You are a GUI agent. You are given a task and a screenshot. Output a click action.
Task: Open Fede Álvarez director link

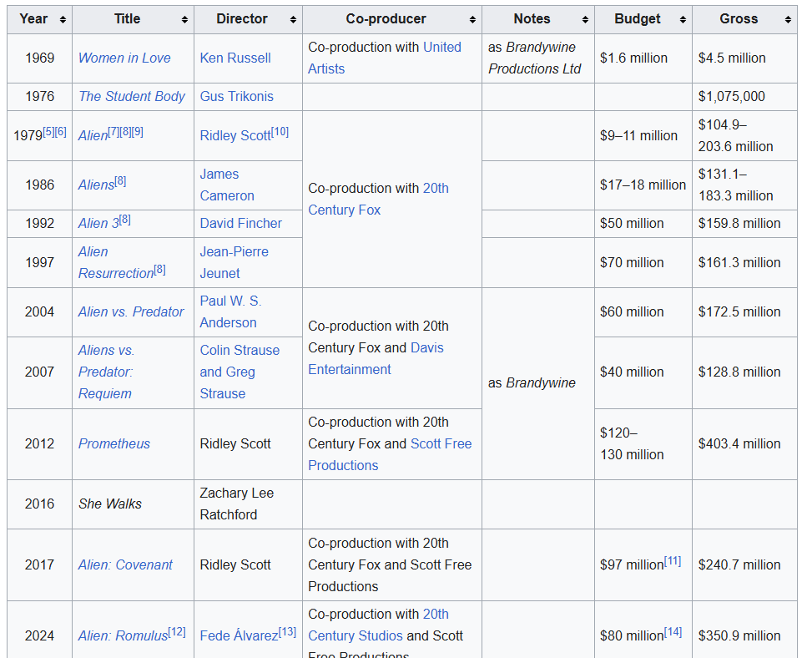click(239, 635)
